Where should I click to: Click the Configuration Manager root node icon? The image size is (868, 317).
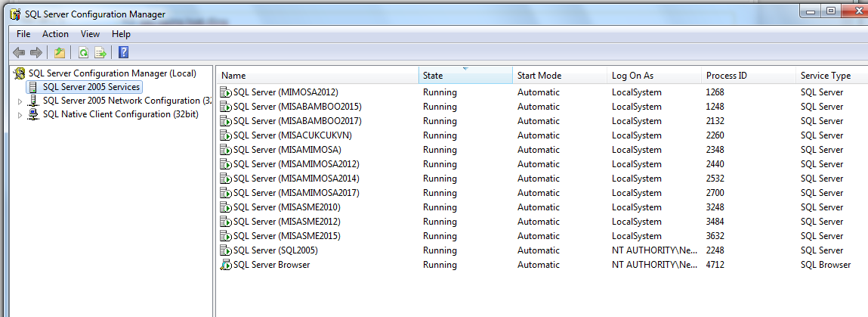click(20, 73)
